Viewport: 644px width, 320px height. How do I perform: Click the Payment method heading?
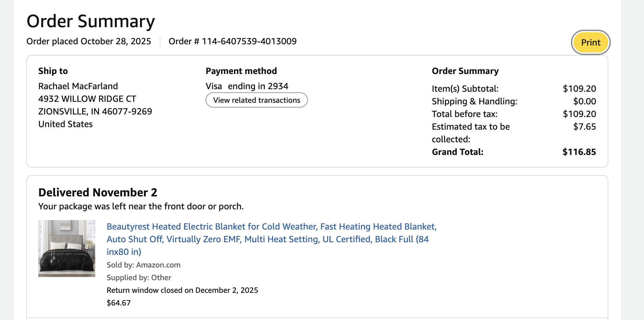click(241, 71)
